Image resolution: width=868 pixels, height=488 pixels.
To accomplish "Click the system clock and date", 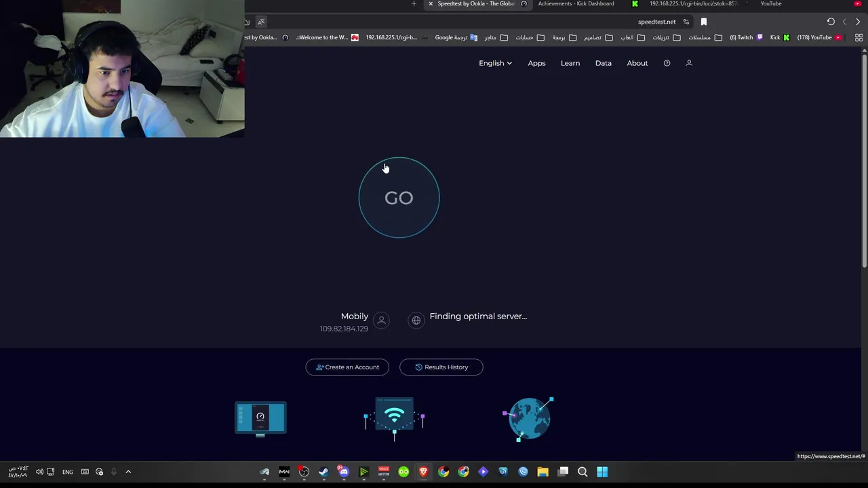I will click(18, 472).
